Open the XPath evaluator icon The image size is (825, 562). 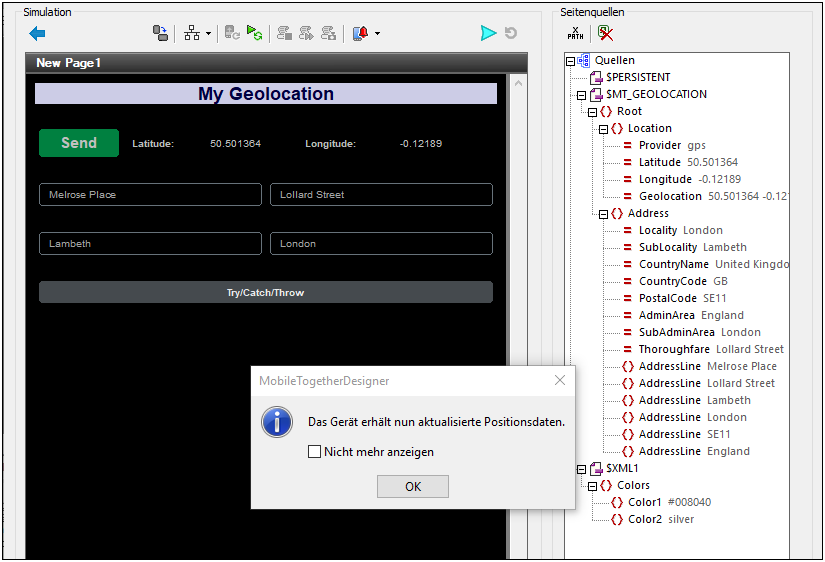(576, 33)
